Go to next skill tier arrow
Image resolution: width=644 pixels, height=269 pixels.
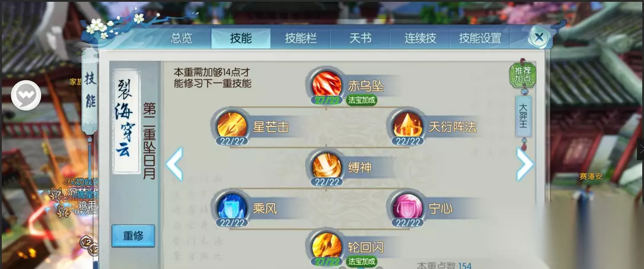(525, 164)
